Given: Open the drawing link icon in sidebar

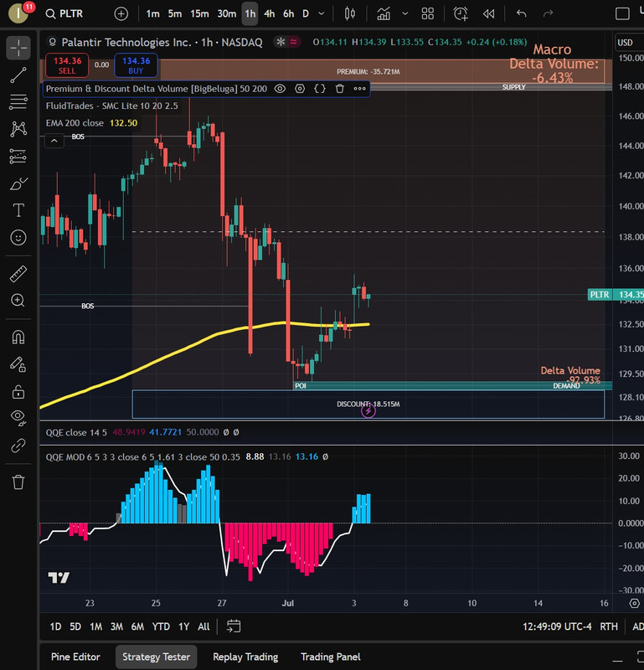Looking at the screenshot, I should [18, 446].
